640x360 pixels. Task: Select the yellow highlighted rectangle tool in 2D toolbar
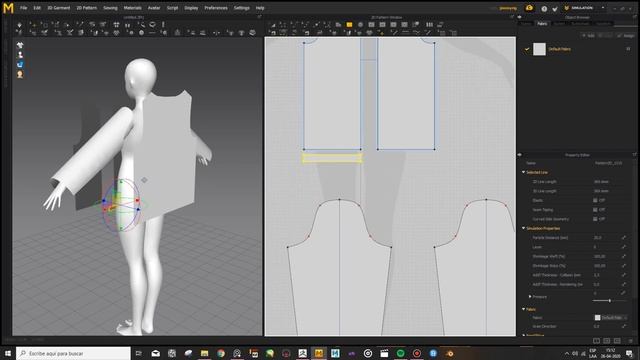[x=349, y=25]
